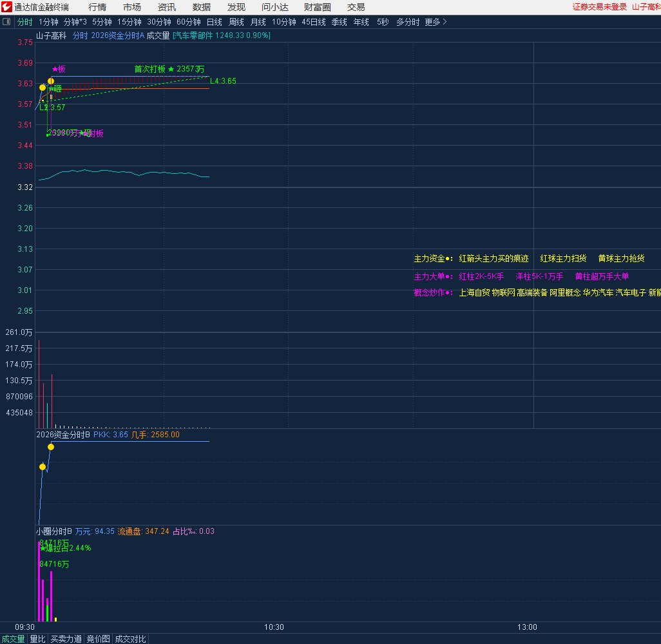661x644 pixels.
Task: Click the yellow dot marker in 资金分时B panel
Action: click(x=51, y=446)
